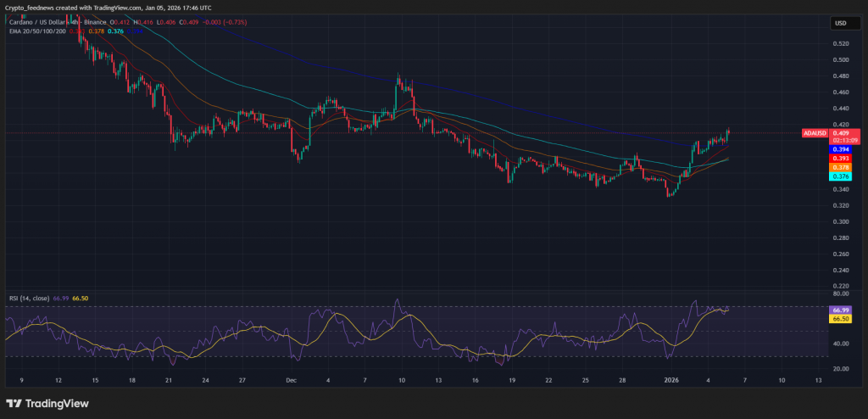
Task: Click the 28 date label on time axis
Action: point(622,380)
